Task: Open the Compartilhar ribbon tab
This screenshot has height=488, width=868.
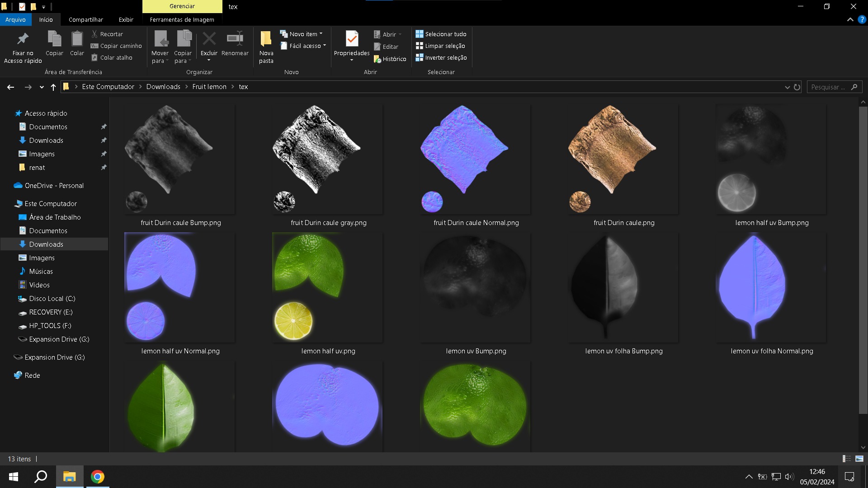Action: (86, 19)
